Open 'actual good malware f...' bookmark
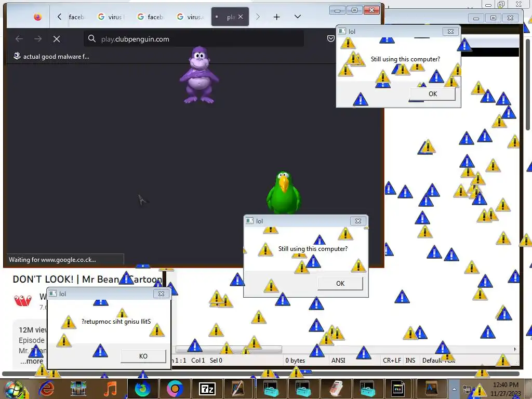532x399 pixels. pos(51,56)
